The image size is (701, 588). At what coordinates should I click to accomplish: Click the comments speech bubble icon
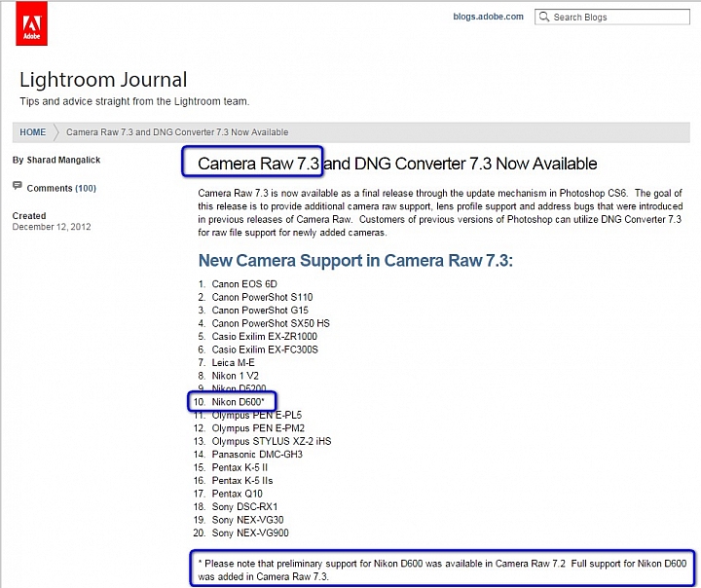point(18,186)
